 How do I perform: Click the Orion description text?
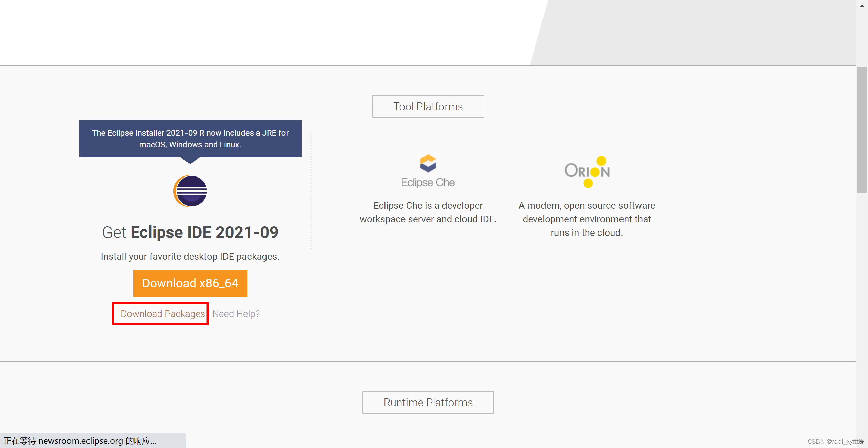coord(587,219)
